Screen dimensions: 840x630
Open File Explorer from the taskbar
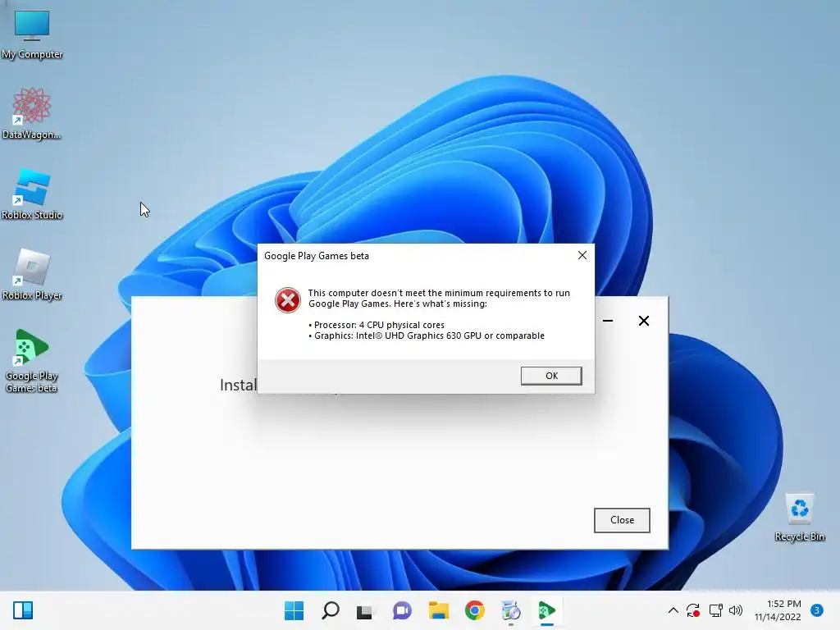438,610
